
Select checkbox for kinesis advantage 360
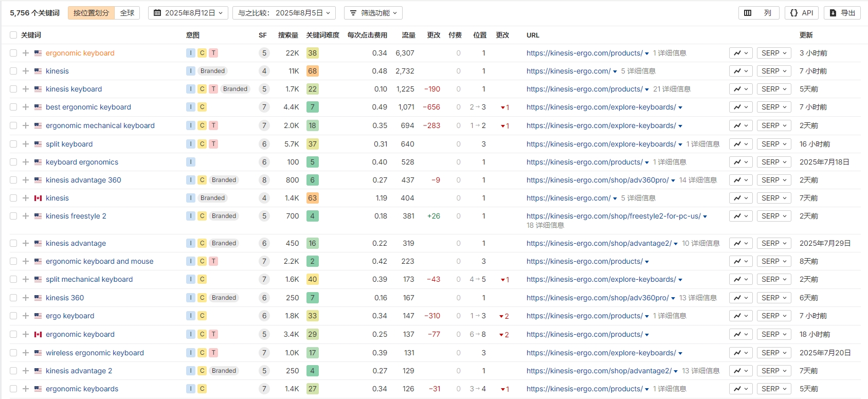click(x=13, y=180)
